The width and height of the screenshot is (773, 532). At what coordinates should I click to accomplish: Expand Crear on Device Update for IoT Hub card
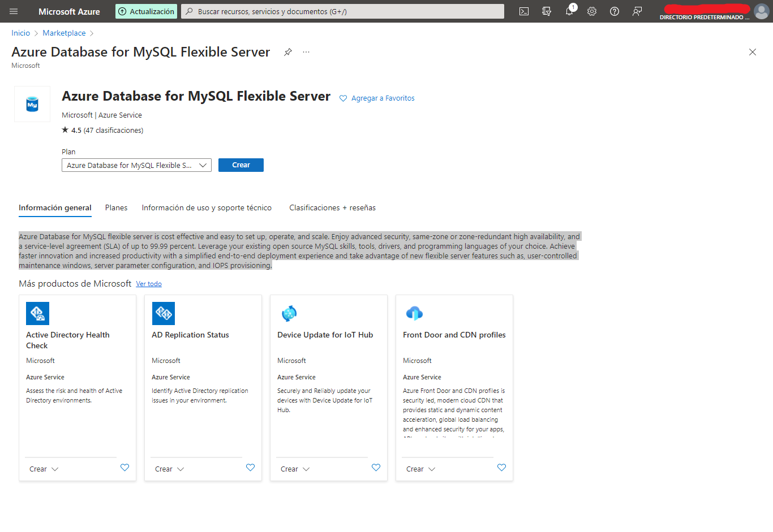pos(295,469)
